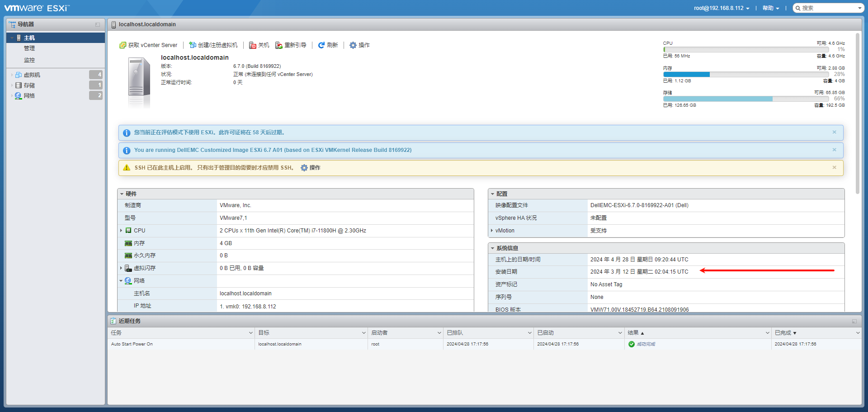Click the CPU chip icon in hardware
This screenshot has height=412, width=868.
click(128, 231)
